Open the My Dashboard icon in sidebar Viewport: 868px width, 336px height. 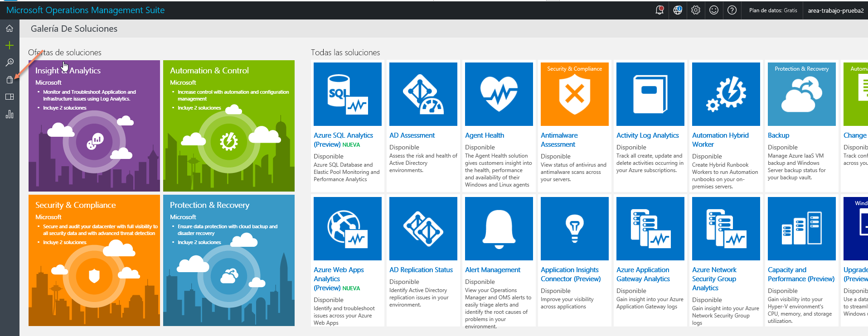pos(10,97)
